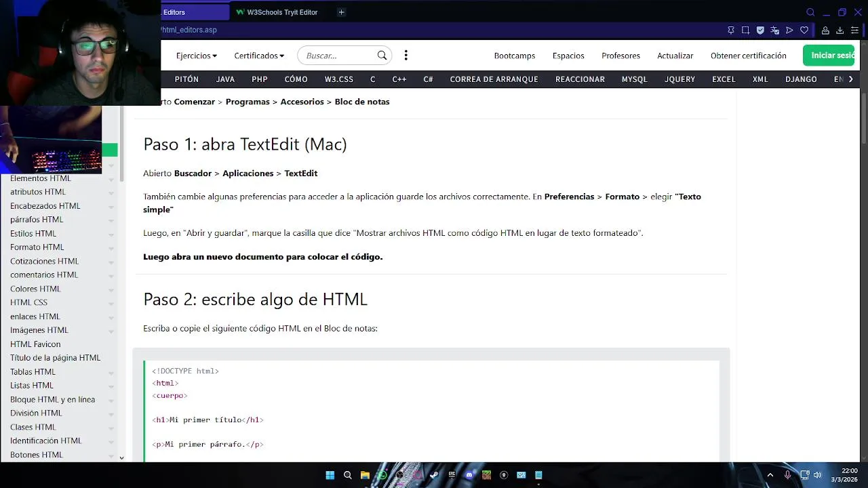Open Estilos HTML in the sidebar
The image size is (868, 488).
coord(33,234)
